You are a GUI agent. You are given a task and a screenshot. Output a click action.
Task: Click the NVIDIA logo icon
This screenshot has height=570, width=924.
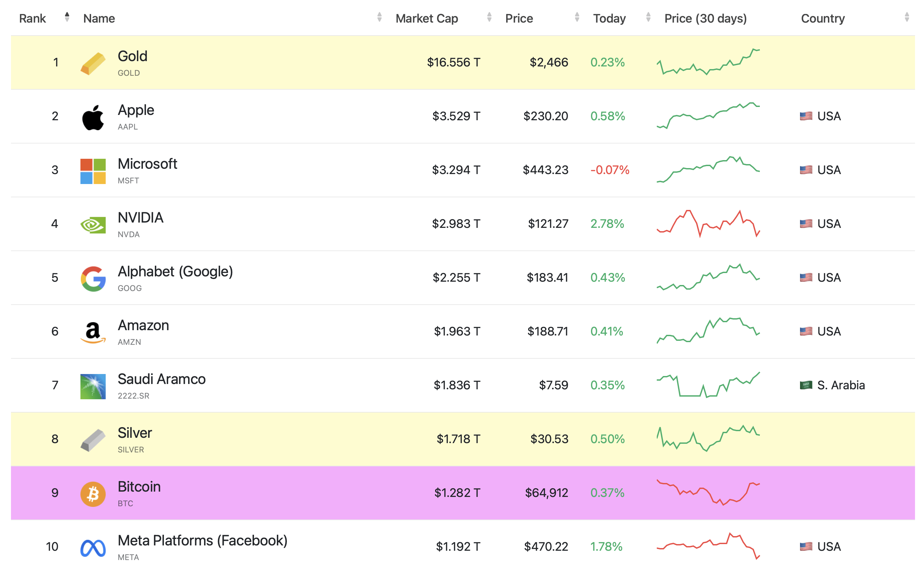pos(93,225)
